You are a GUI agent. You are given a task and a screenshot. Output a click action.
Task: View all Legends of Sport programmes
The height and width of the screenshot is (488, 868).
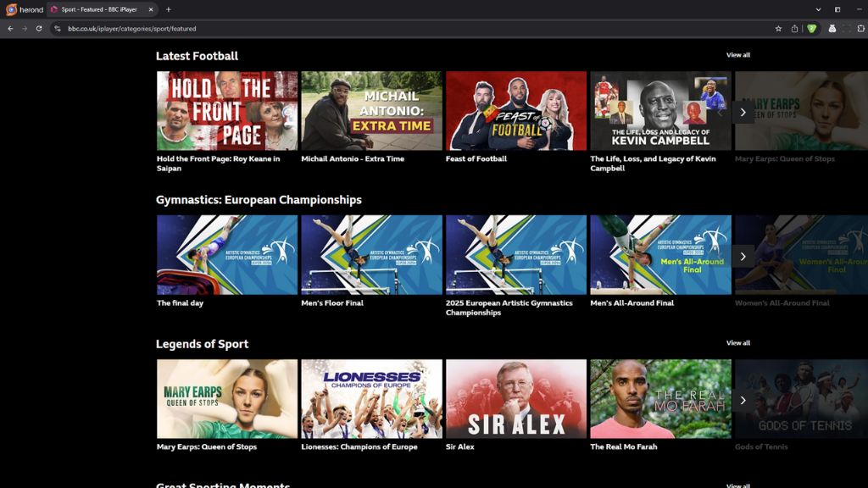[x=738, y=343]
